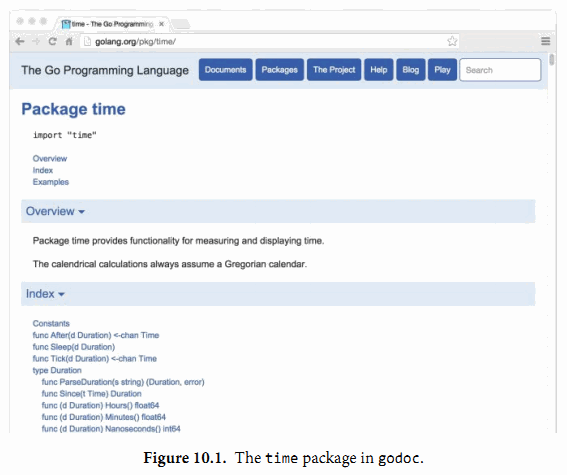Click the vertical scrollbar thumb

pos(551,59)
